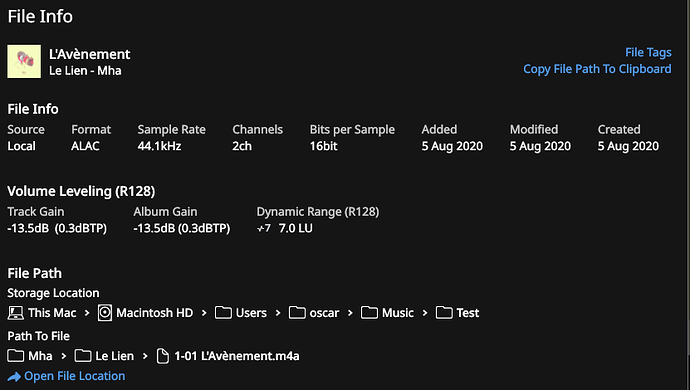Screen dimensions: 690x390
Task: Click the Users folder icon
Action: pyautogui.click(x=223, y=313)
